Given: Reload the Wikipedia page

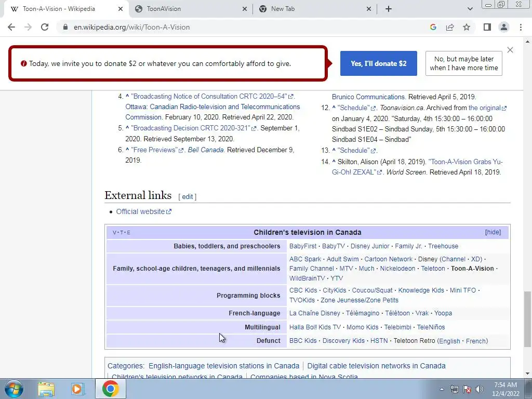Looking at the screenshot, I should [45, 27].
